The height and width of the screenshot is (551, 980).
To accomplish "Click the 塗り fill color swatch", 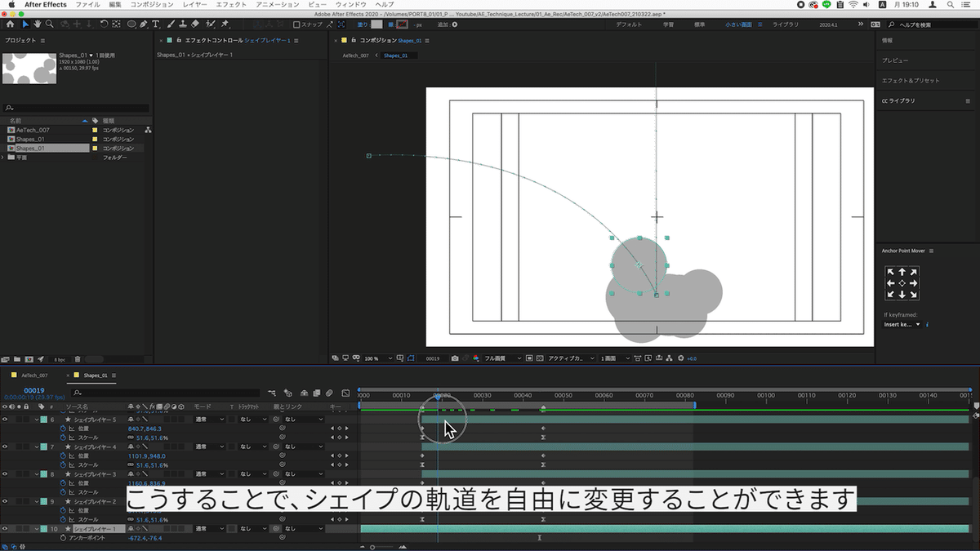I will coord(376,24).
